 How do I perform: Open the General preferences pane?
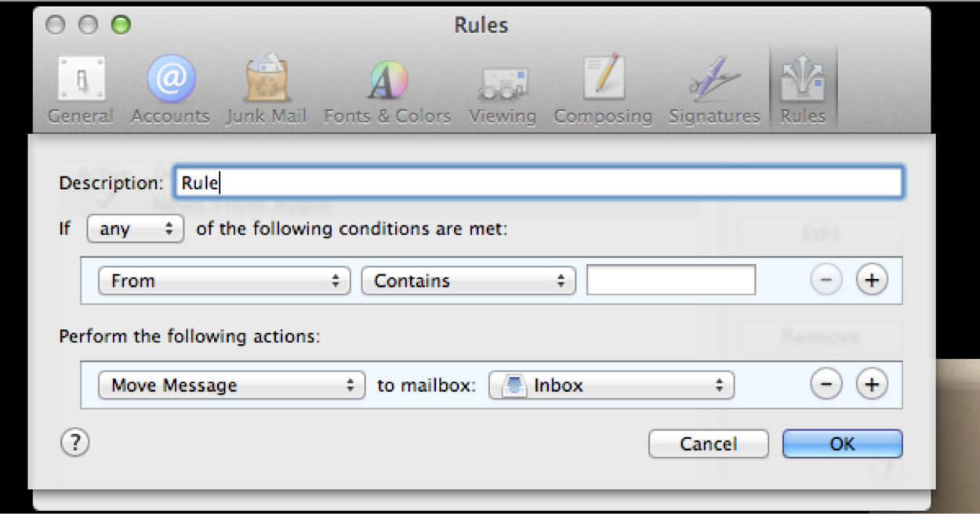click(x=80, y=89)
